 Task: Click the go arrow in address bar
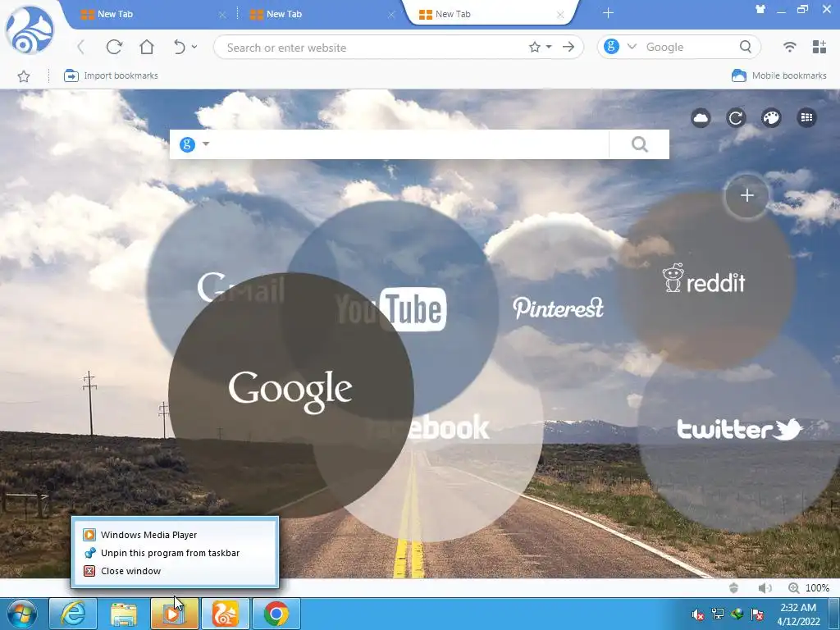point(569,47)
